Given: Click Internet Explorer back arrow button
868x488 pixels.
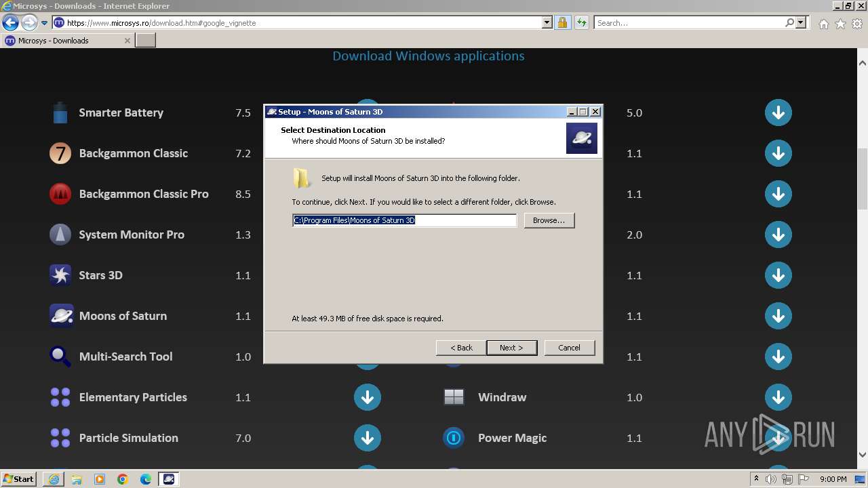Looking at the screenshot, I should click(x=10, y=22).
